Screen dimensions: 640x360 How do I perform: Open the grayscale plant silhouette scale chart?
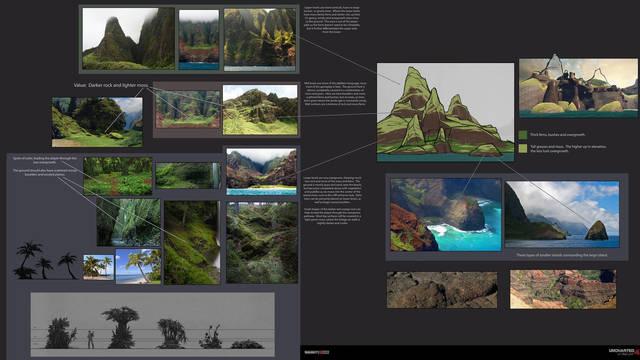click(153, 324)
